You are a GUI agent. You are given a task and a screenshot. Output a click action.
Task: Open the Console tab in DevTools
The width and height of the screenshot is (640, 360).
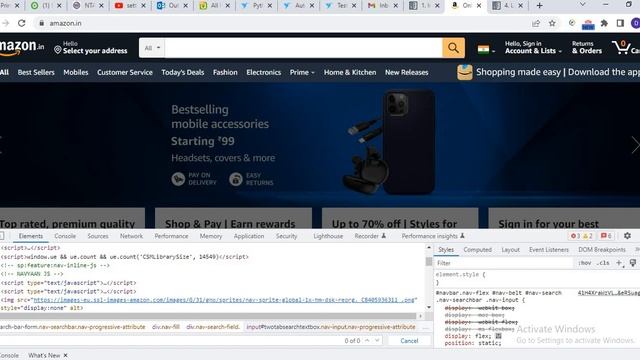coord(65,236)
